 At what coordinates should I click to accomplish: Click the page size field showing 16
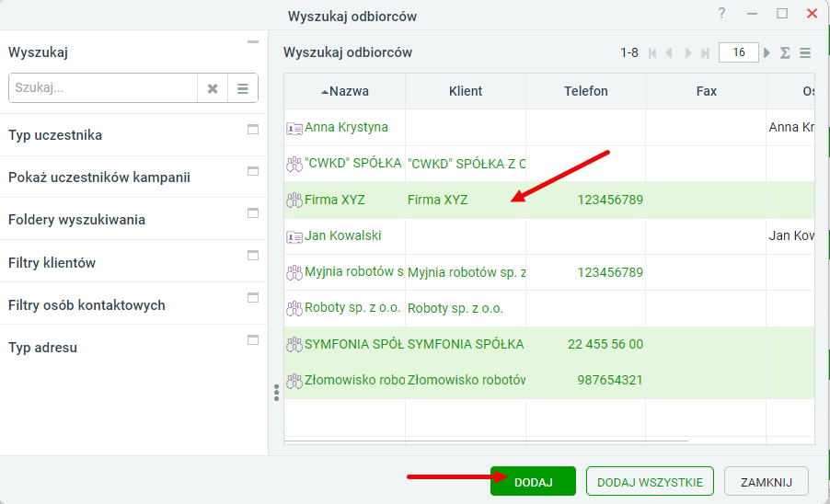tap(738, 52)
